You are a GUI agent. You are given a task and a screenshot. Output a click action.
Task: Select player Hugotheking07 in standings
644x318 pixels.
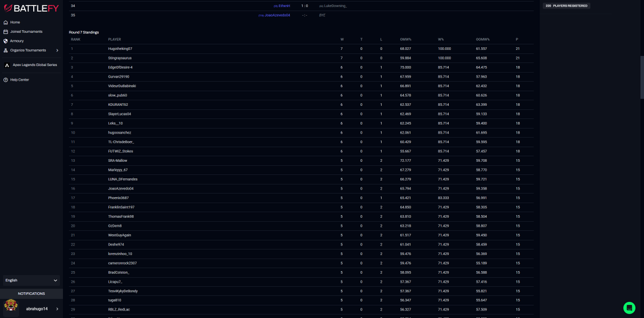(x=120, y=49)
